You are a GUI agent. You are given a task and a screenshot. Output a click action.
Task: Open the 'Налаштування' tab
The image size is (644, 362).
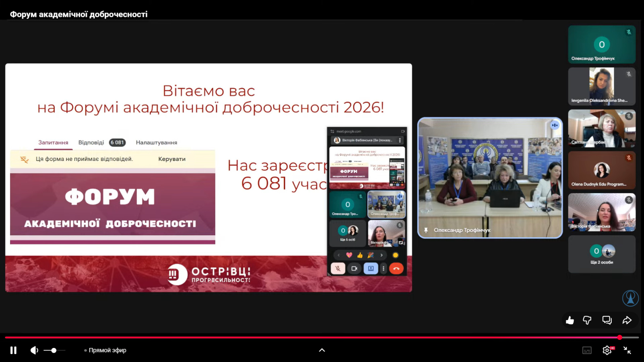click(x=156, y=142)
